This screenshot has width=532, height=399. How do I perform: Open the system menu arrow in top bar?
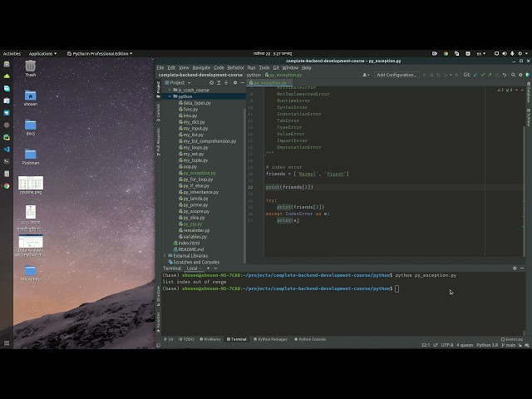(526, 53)
